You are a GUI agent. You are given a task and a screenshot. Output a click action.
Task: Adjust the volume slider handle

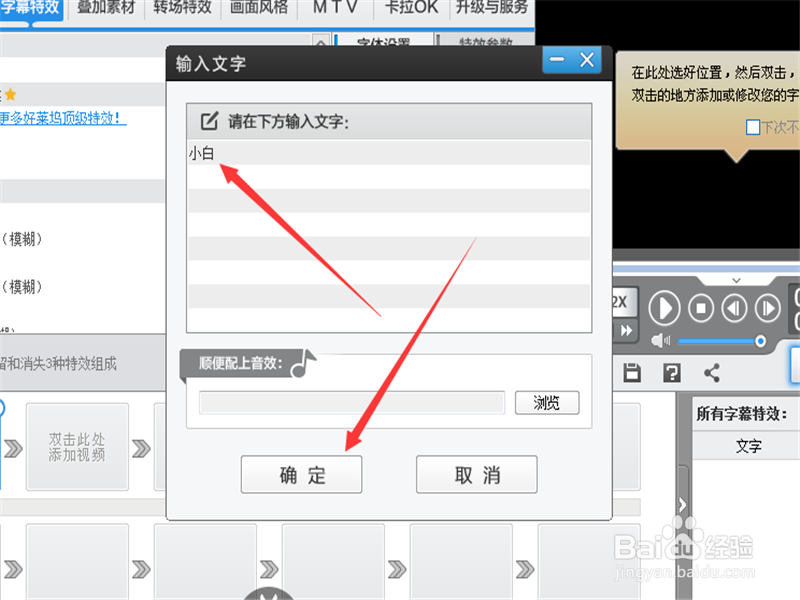[x=760, y=341]
